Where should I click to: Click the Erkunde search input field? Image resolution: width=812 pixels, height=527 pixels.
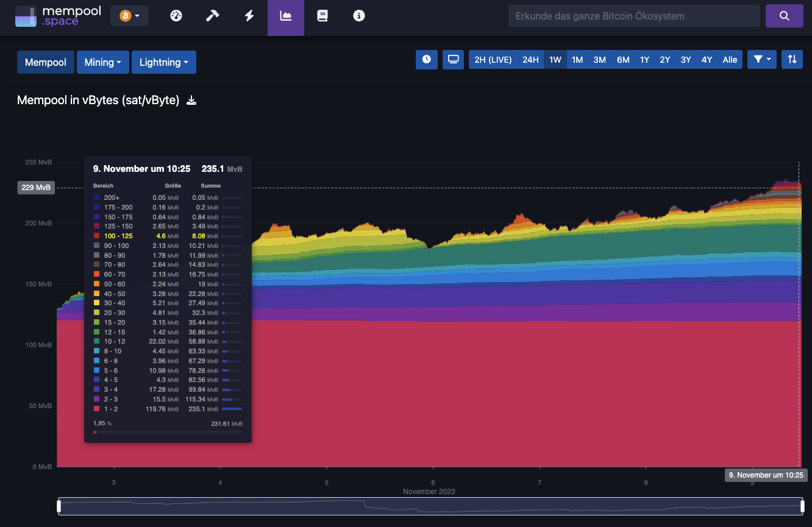pyautogui.click(x=634, y=15)
